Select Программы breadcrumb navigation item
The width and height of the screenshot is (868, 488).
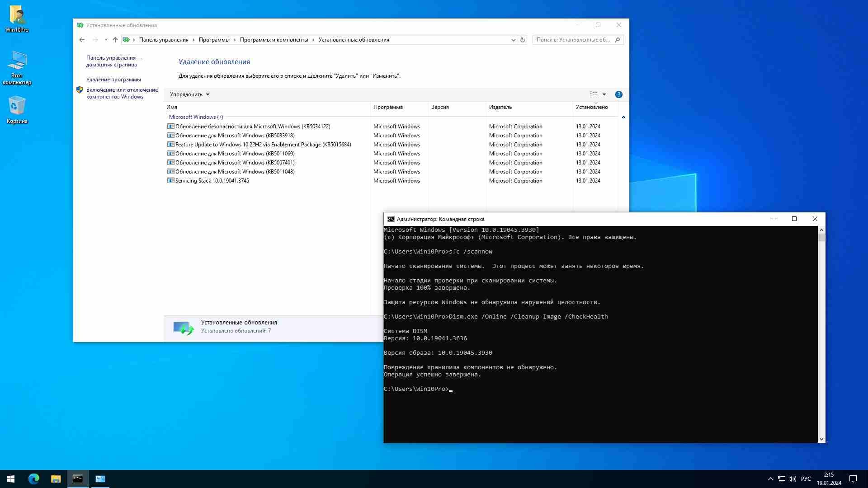pos(214,39)
